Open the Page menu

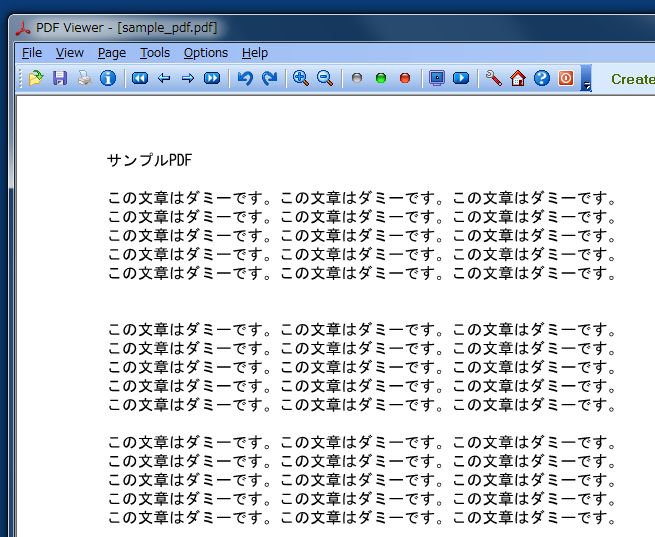pyautogui.click(x=112, y=53)
